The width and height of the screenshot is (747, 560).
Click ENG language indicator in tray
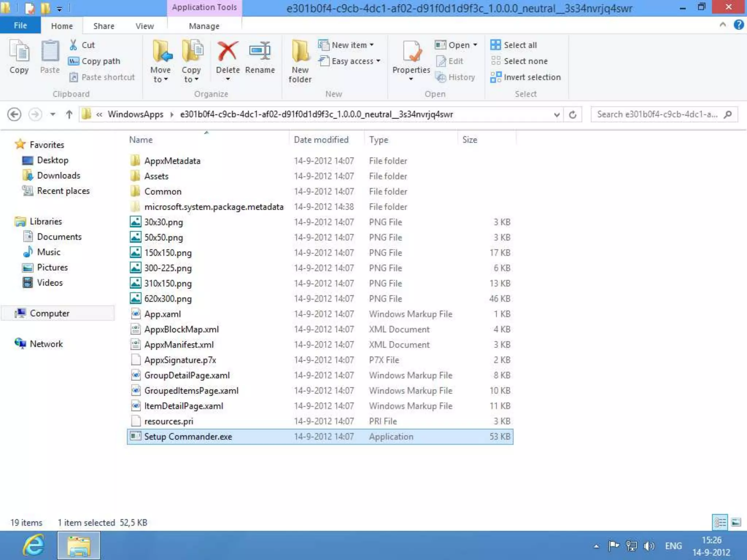coord(673,546)
